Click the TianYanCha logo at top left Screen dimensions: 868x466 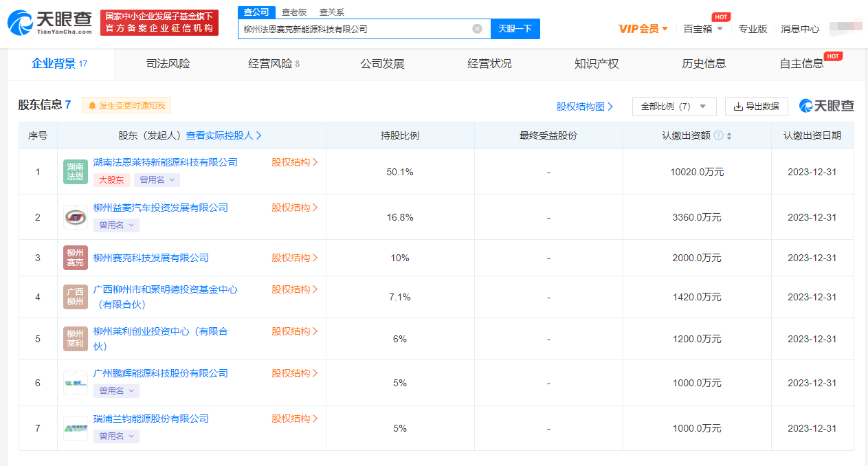point(49,22)
